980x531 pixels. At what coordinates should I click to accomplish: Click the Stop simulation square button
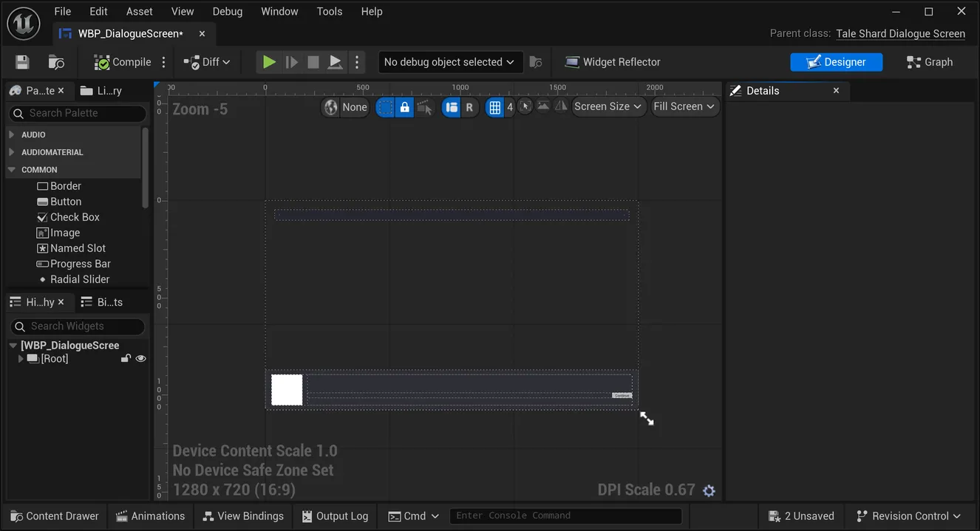pos(313,62)
